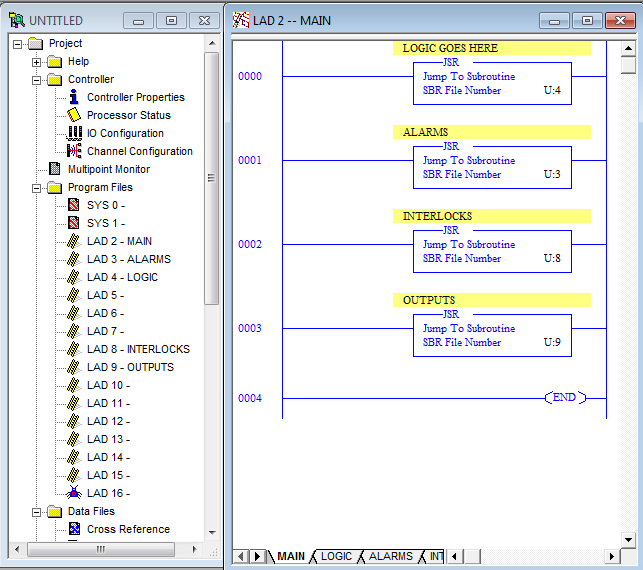643x570 pixels.
Task: Collapse the Project root node
Action: point(18,44)
